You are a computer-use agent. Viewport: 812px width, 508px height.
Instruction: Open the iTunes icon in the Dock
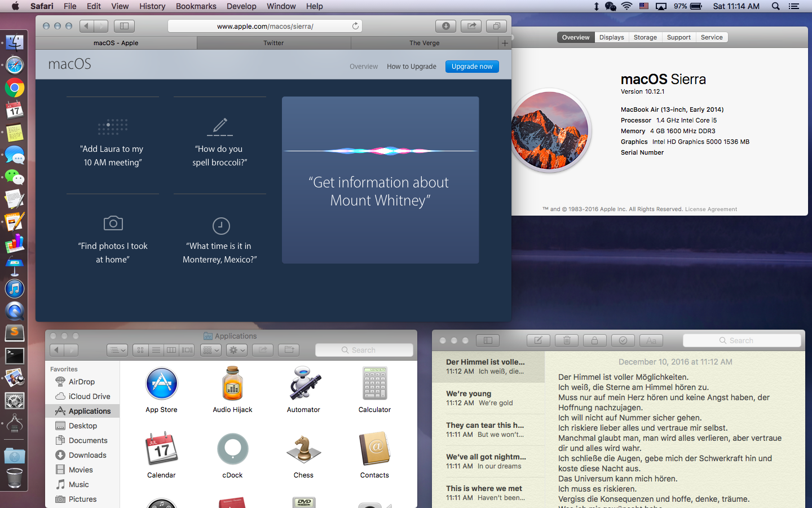point(15,289)
